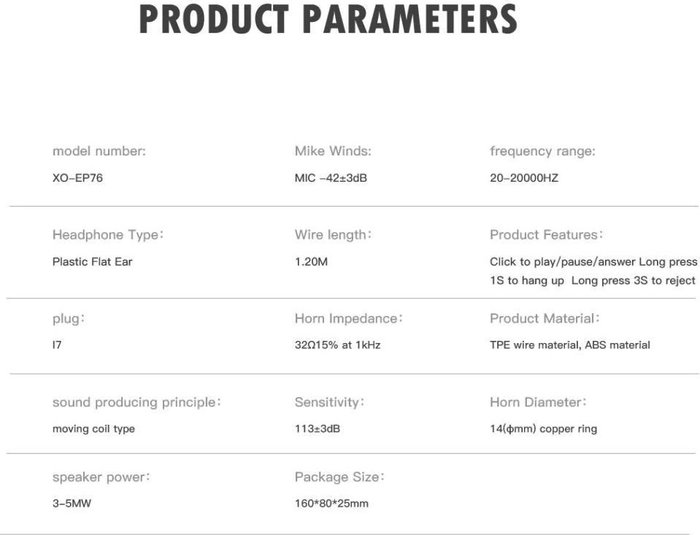Viewport: 700px width, 535px height.
Task: Click the 'frequency range:' label
Action: coord(542,151)
